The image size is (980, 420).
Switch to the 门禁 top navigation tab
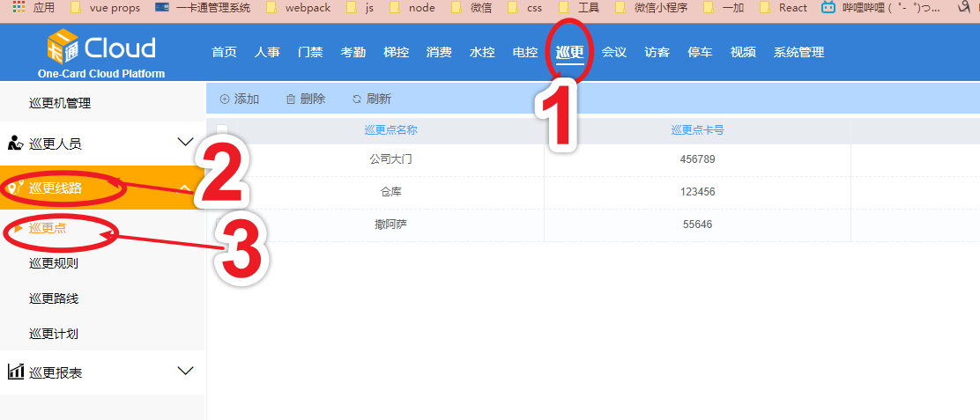pos(310,52)
